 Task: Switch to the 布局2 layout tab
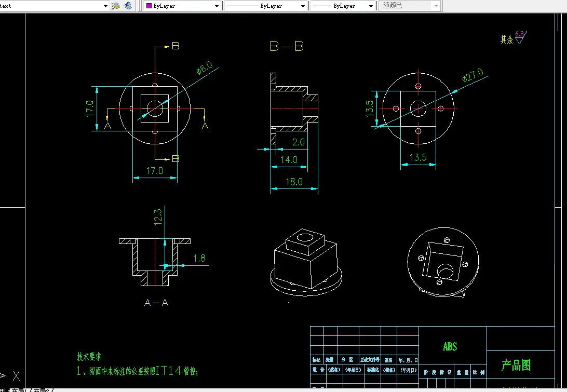click(40, 390)
